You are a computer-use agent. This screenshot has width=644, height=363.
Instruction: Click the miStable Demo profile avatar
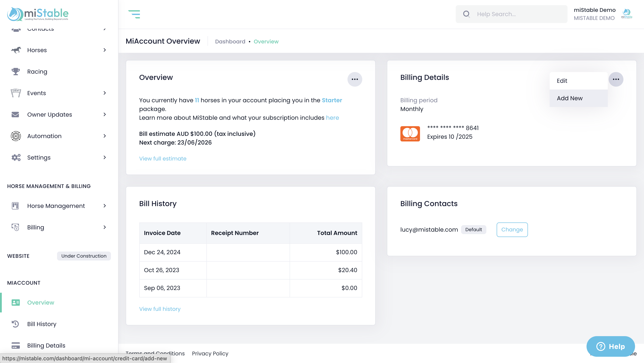627,14
